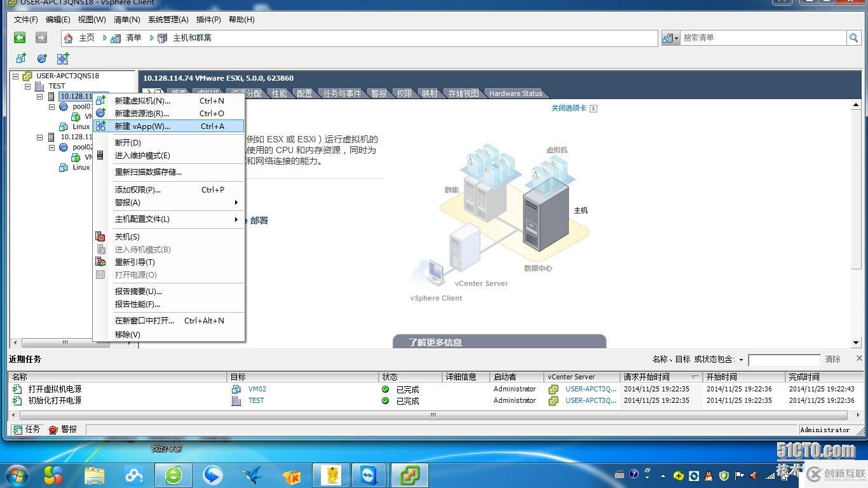Click the Windows Start orb
Image resolution: width=868 pixels, height=488 pixels.
coord(17,475)
